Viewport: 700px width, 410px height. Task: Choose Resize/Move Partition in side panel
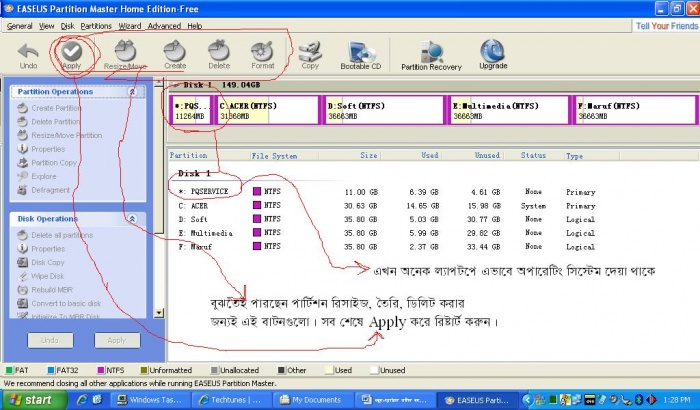pyautogui.click(x=60, y=135)
